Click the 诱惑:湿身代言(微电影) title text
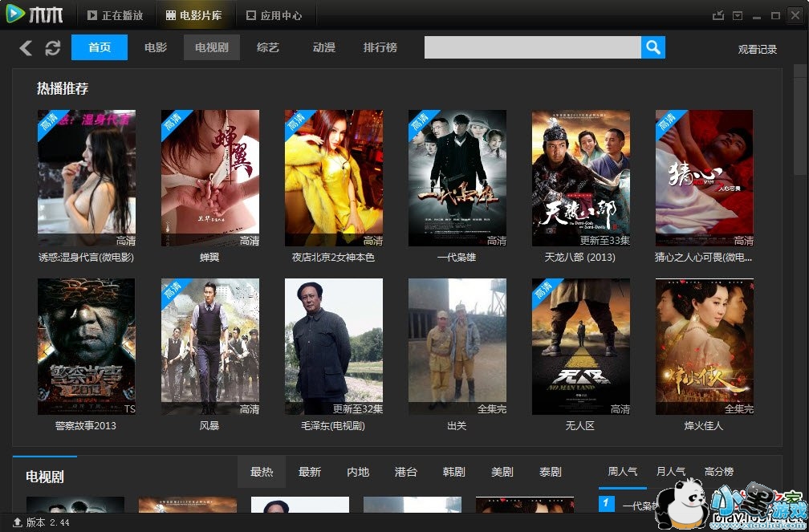809x532 pixels. pos(86,257)
